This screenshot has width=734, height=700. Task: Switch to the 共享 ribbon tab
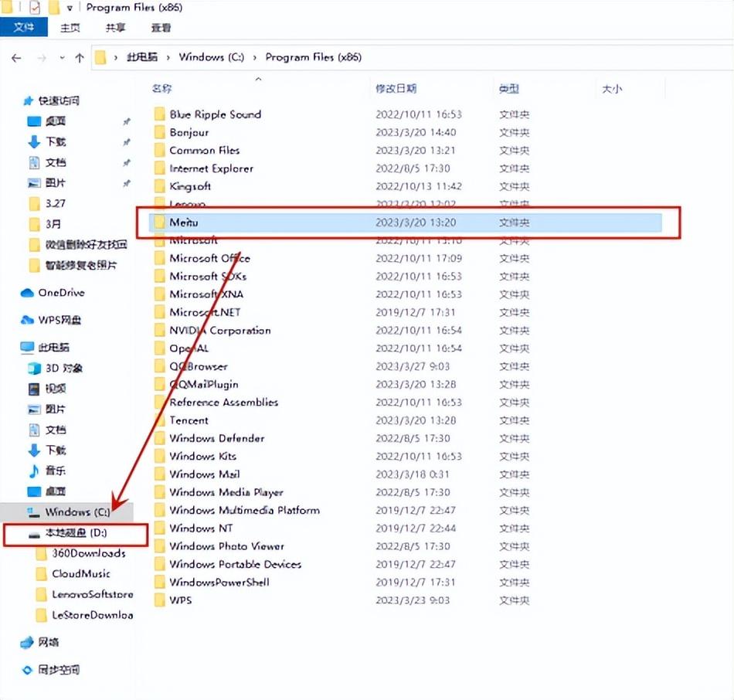115,28
